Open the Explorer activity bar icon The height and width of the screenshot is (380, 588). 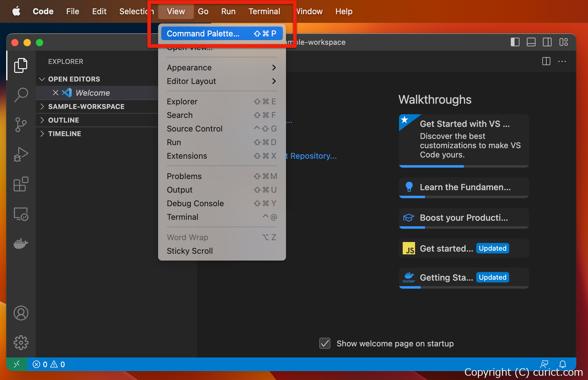(x=21, y=65)
